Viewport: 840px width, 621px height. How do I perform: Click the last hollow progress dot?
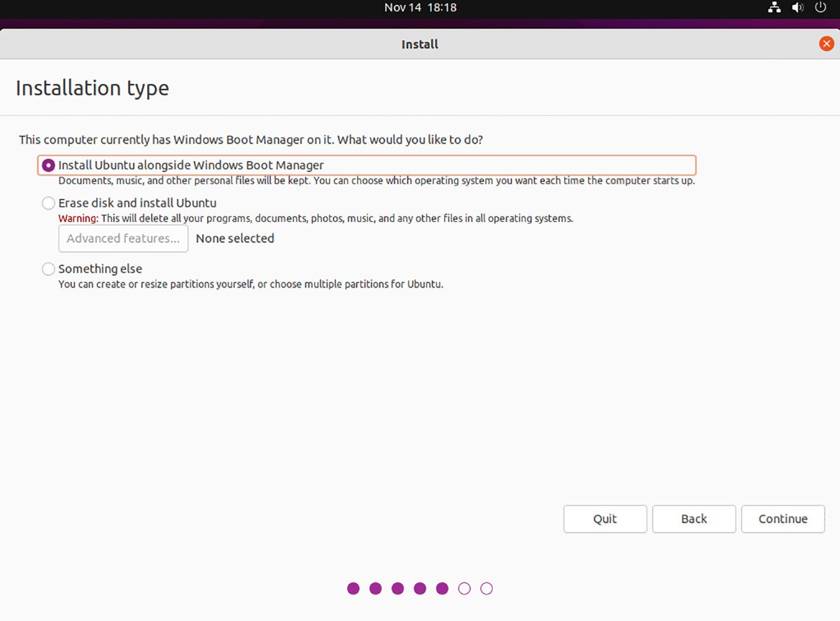[486, 588]
